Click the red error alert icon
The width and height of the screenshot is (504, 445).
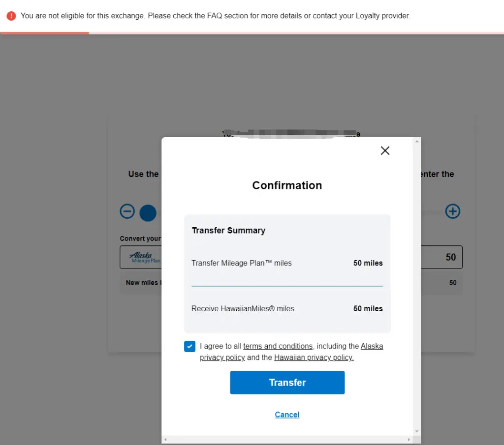point(11,16)
